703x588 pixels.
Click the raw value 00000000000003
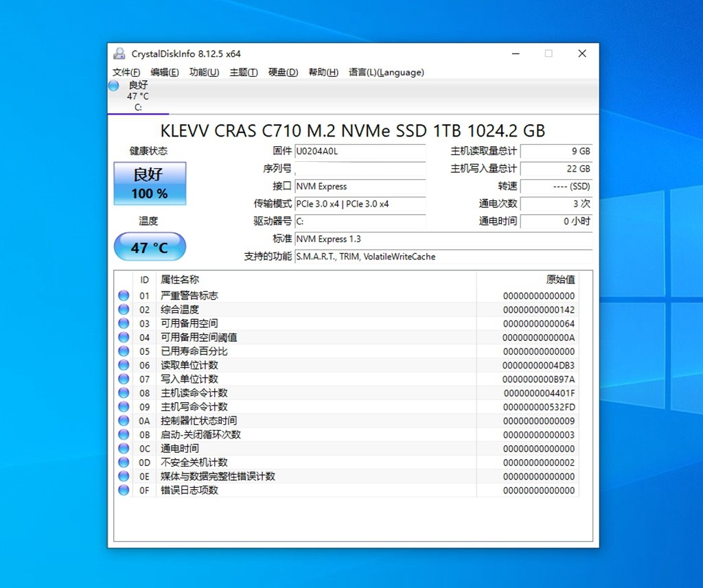point(538,435)
